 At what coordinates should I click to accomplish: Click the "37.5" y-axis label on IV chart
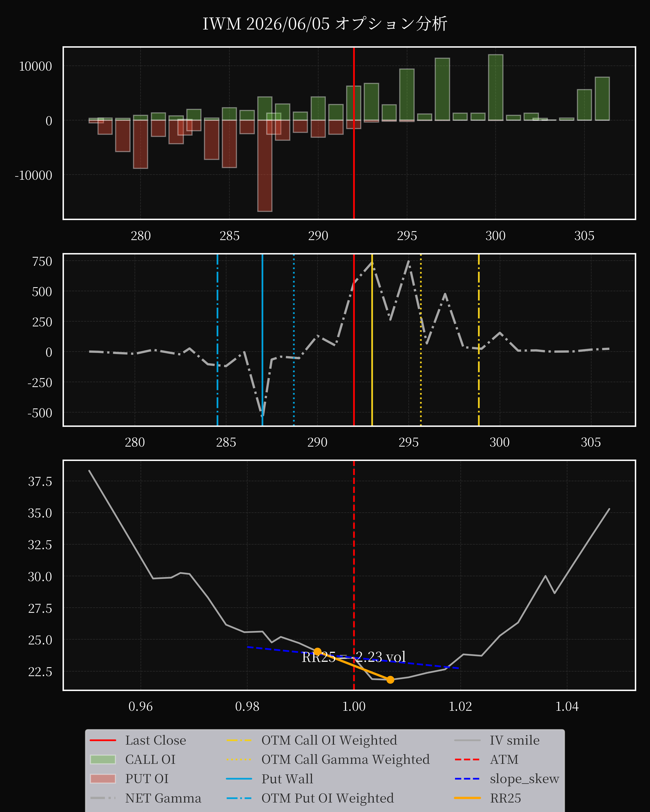(40, 481)
